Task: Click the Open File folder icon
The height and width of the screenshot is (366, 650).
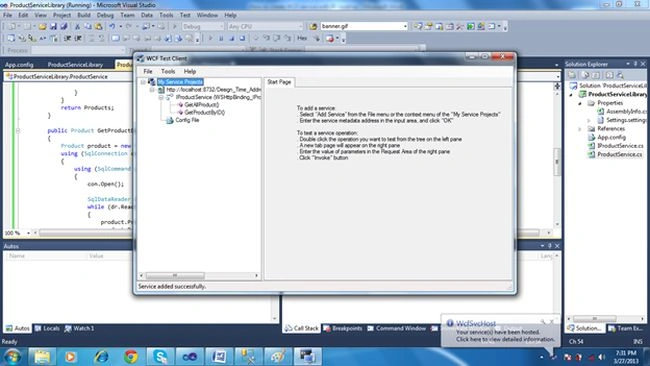Action: (x=42, y=26)
